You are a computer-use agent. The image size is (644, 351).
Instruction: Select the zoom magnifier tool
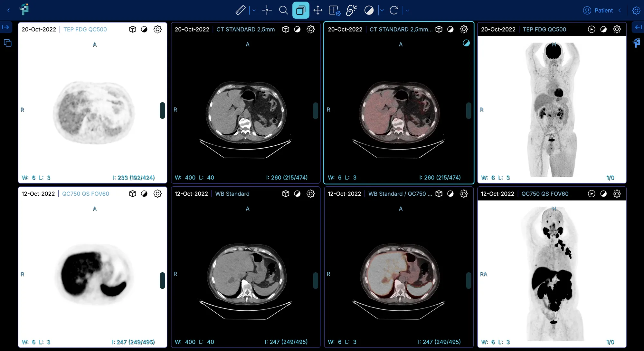pyautogui.click(x=283, y=10)
